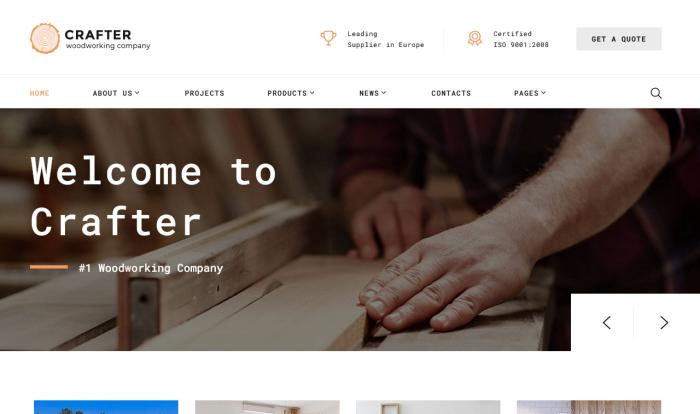
Task: Open search with the magnifying glass icon
Action: (x=656, y=93)
